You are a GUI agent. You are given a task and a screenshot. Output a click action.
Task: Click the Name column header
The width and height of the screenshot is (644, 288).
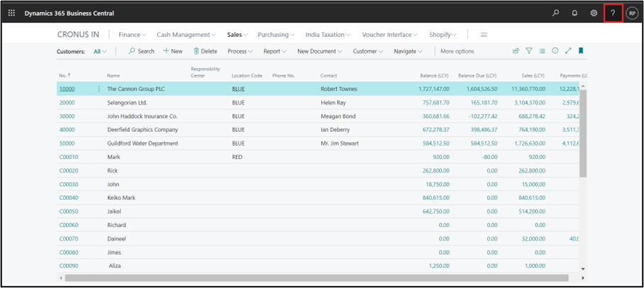pyautogui.click(x=113, y=76)
